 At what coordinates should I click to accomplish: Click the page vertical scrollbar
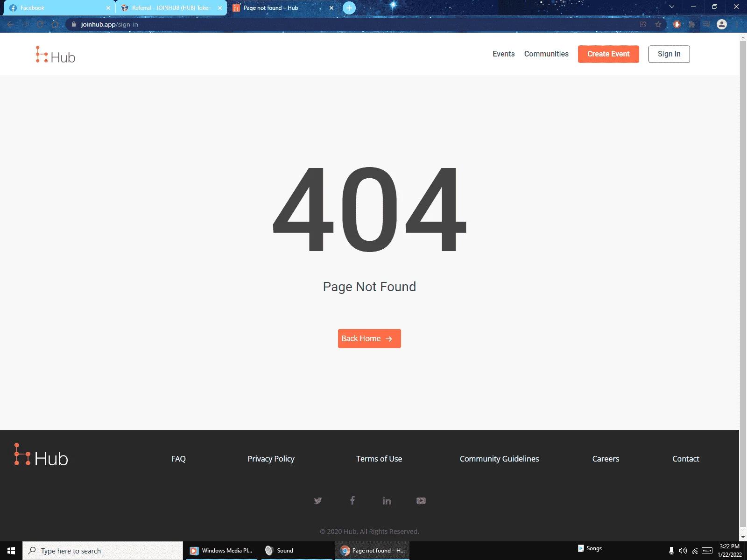[x=743, y=285]
